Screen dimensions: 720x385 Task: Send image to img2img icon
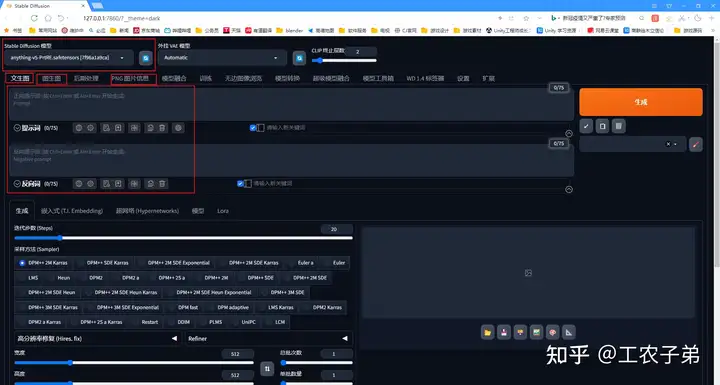click(x=536, y=332)
